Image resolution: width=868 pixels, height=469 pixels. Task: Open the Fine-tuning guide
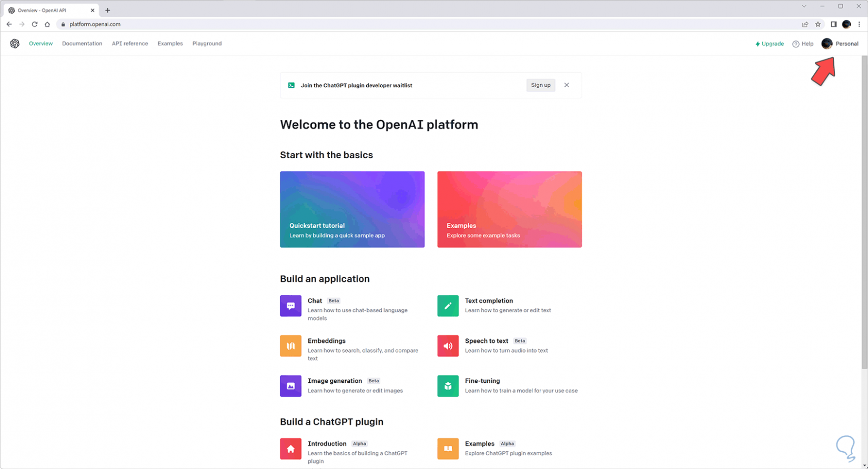[x=482, y=381]
